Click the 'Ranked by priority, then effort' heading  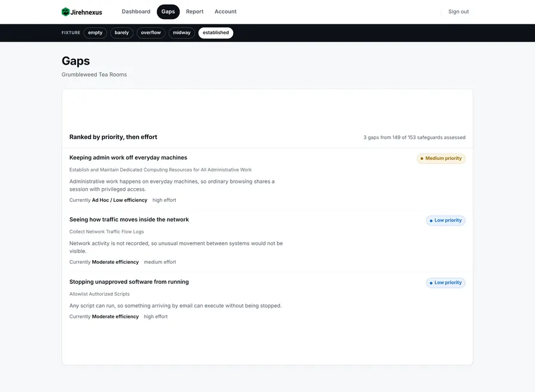click(x=114, y=137)
